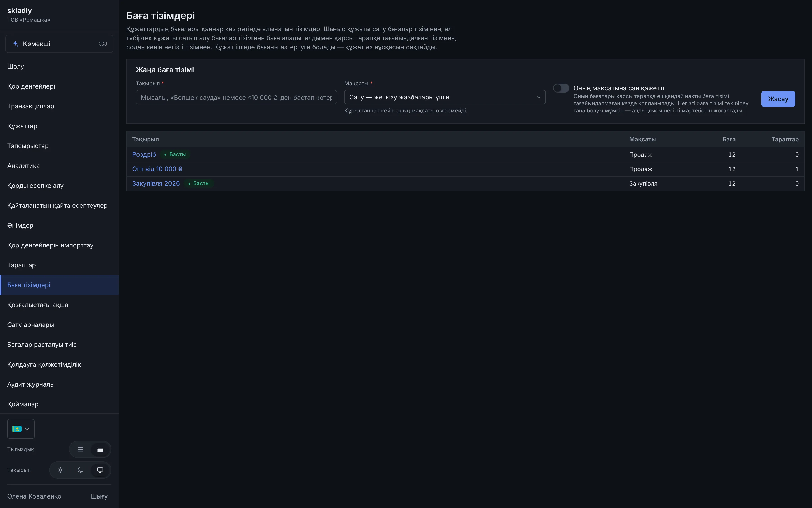812x508 pixels.
Task: Open the Роздріб price list link
Action: [x=144, y=155]
